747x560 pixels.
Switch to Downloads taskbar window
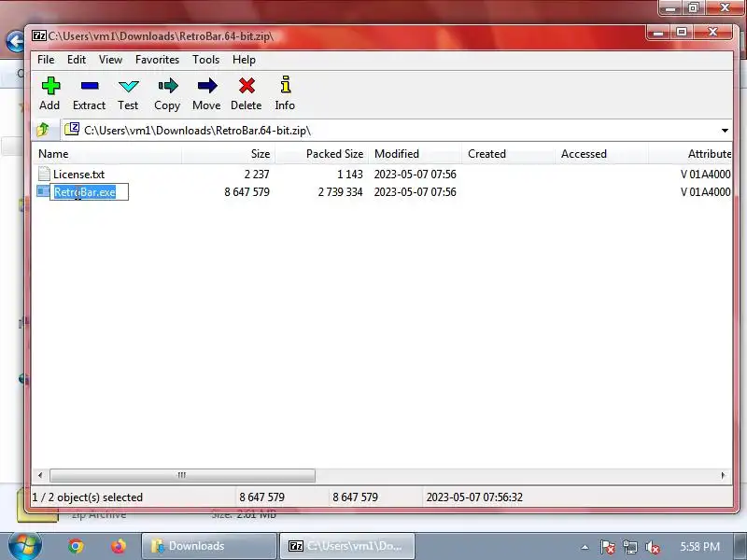coord(209,546)
